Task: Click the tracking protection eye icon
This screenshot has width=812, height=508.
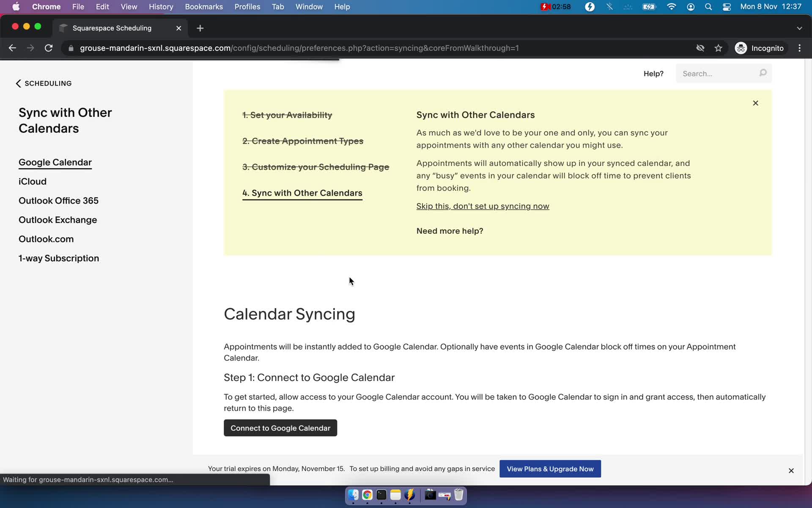Action: tap(700, 48)
